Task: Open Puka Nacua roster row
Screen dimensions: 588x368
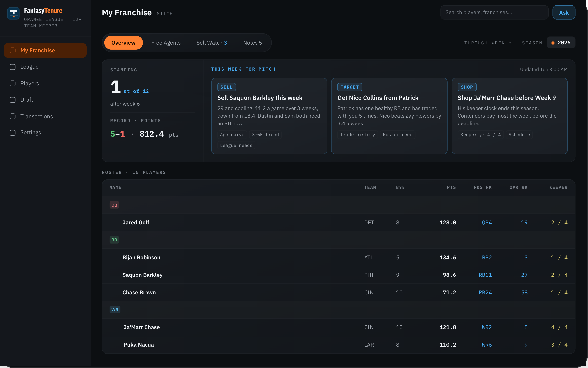Action: pyautogui.click(x=338, y=345)
